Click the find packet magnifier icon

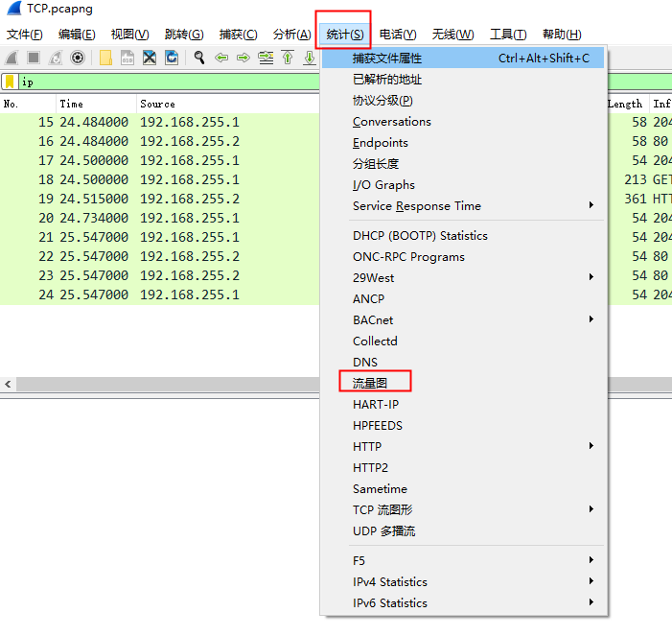pyautogui.click(x=198, y=58)
